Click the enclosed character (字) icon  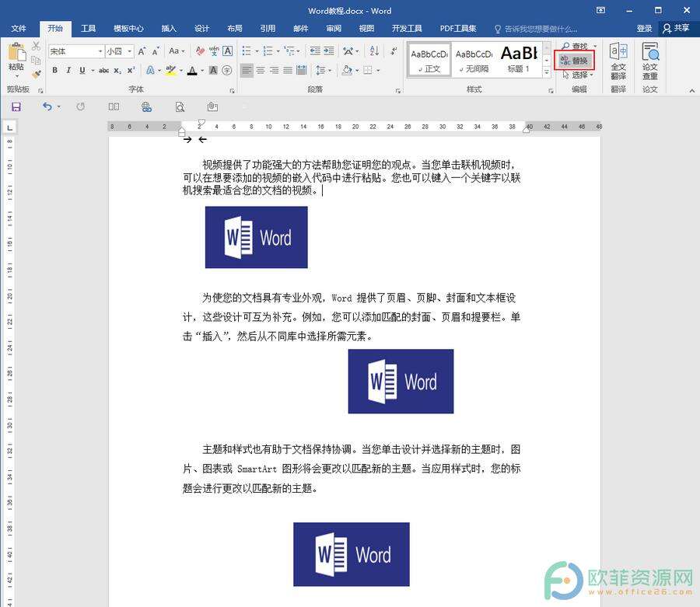click(x=227, y=71)
